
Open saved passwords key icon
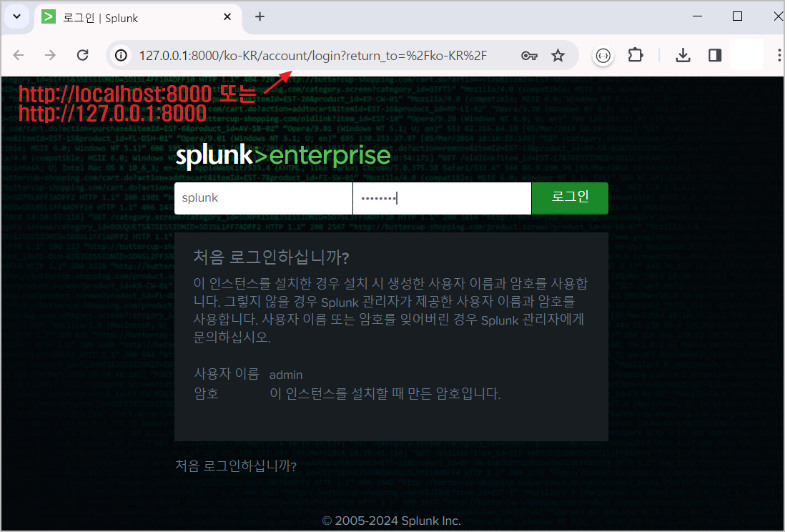pyautogui.click(x=529, y=56)
